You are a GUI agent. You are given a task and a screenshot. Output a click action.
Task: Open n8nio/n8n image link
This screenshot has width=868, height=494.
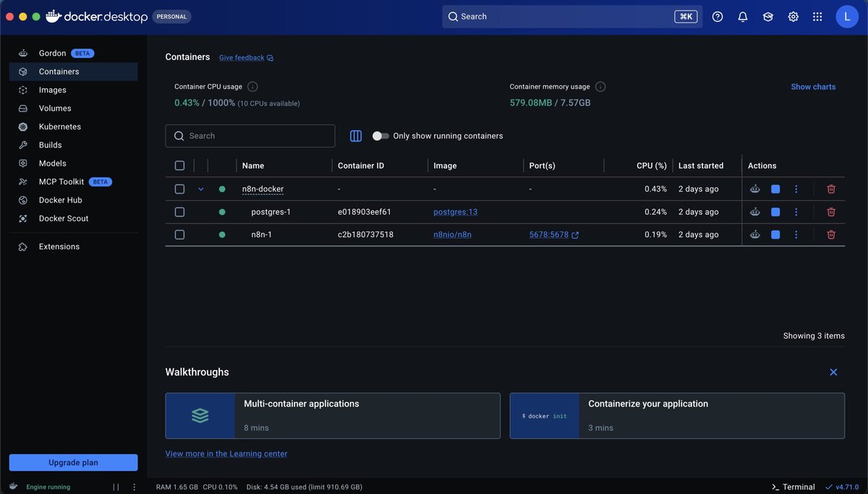[453, 234]
